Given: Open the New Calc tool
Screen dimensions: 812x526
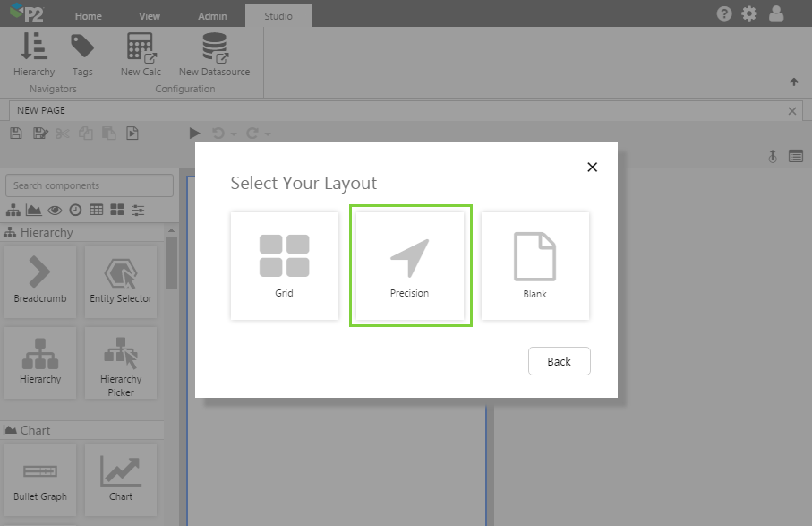Looking at the screenshot, I should coord(140,54).
